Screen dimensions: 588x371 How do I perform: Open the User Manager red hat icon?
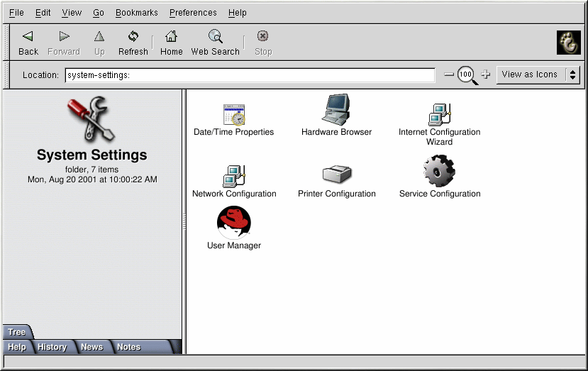pyautogui.click(x=233, y=223)
